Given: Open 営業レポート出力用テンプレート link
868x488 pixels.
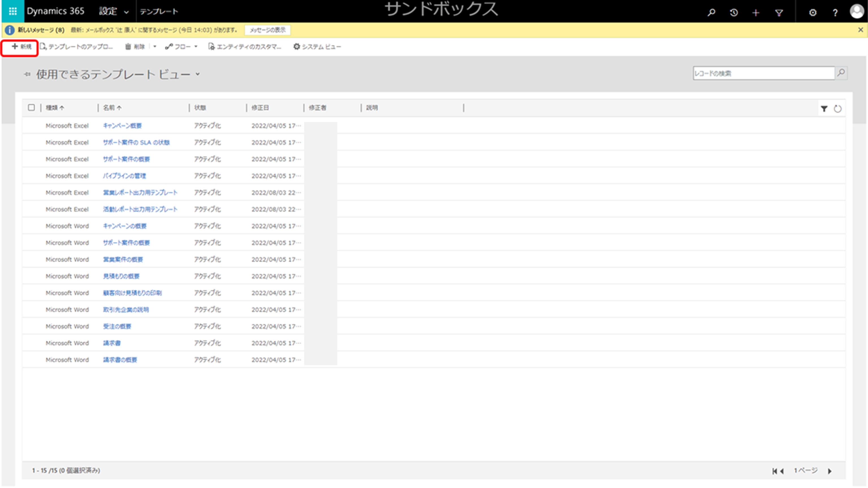Looking at the screenshot, I should [x=140, y=192].
